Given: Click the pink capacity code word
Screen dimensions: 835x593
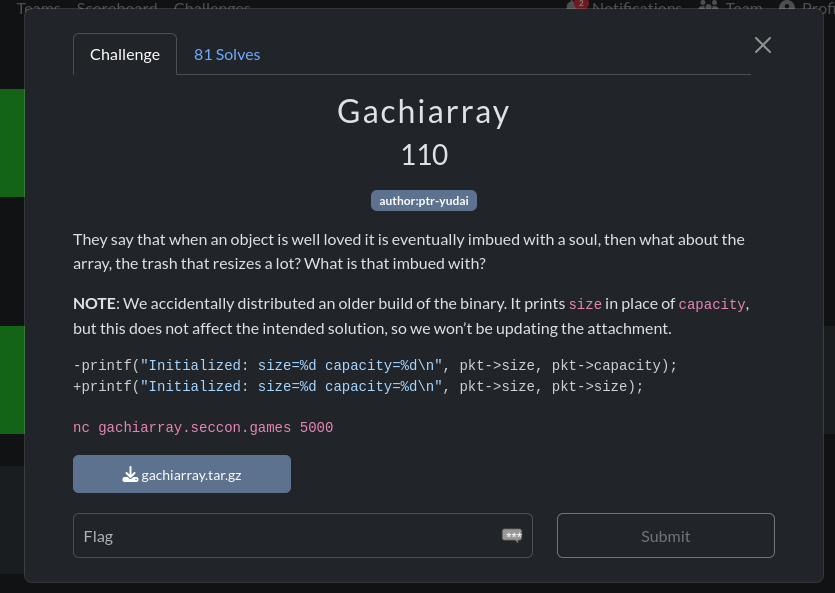Looking at the screenshot, I should pos(712,304).
